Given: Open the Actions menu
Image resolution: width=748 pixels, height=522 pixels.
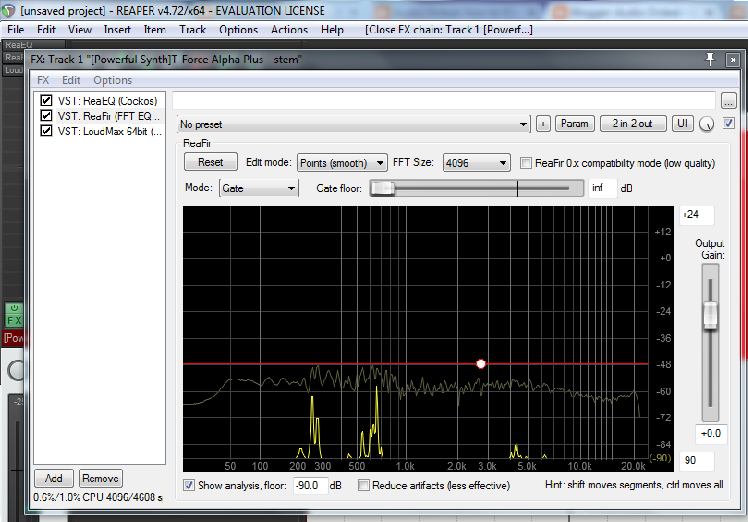Looking at the screenshot, I should (290, 30).
